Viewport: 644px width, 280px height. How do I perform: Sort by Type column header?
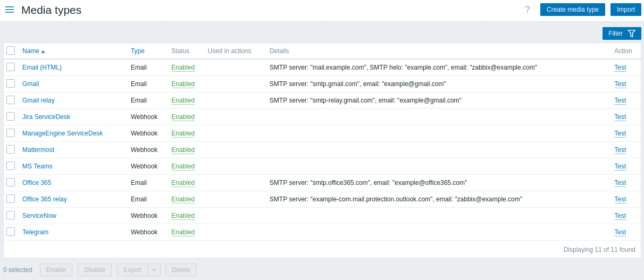138,51
